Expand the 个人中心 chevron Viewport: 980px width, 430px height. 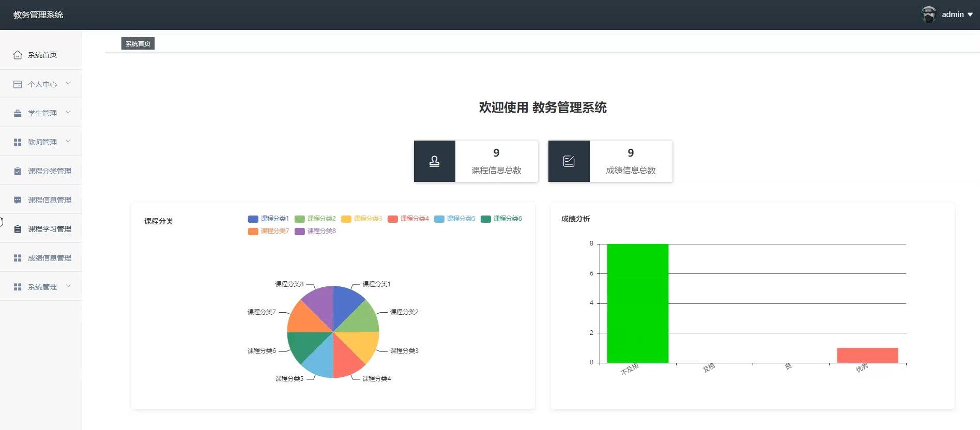68,84
